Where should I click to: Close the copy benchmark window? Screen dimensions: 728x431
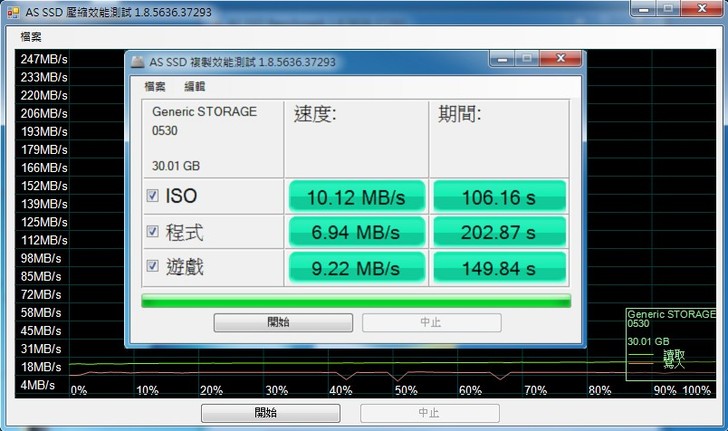pyautogui.click(x=561, y=59)
